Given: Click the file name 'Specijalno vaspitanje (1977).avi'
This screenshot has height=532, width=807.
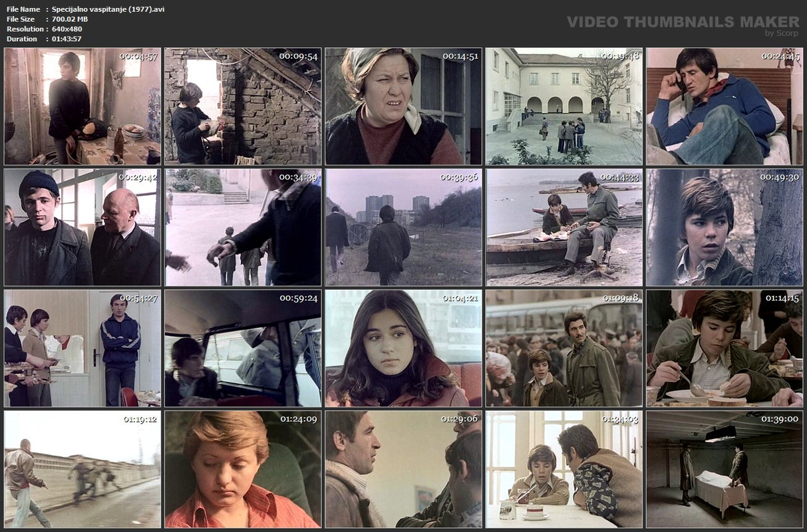Looking at the screenshot, I should [x=108, y=9].
